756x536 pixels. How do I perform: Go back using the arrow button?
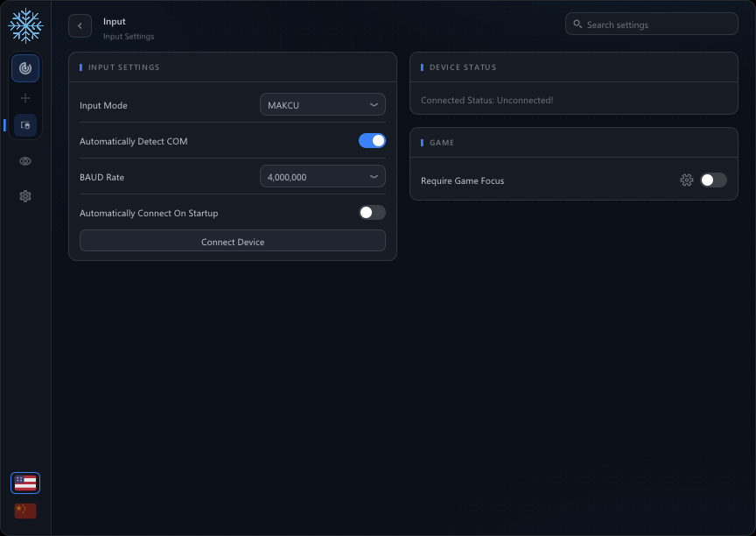80,26
